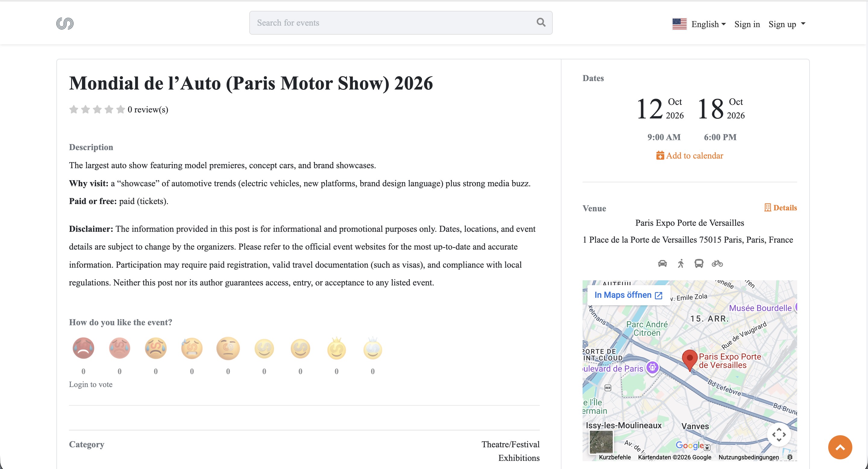Viewport: 868px width, 469px height.
Task: Click the Sign in link
Action: (747, 24)
